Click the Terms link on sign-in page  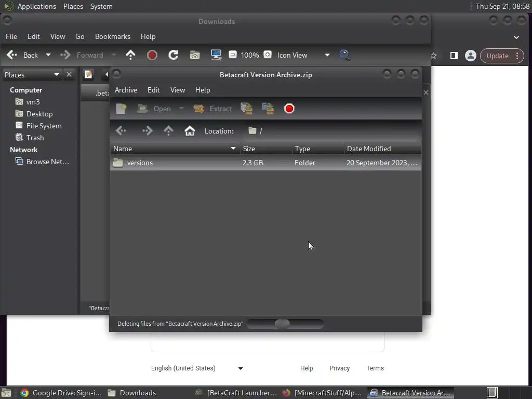[x=375, y=368]
